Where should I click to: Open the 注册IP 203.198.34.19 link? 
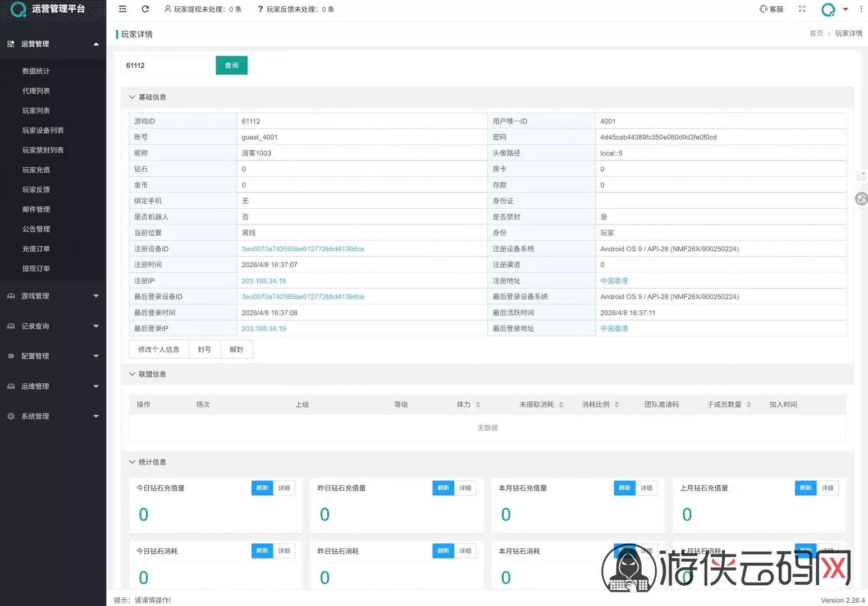click(x=264, y=281)
